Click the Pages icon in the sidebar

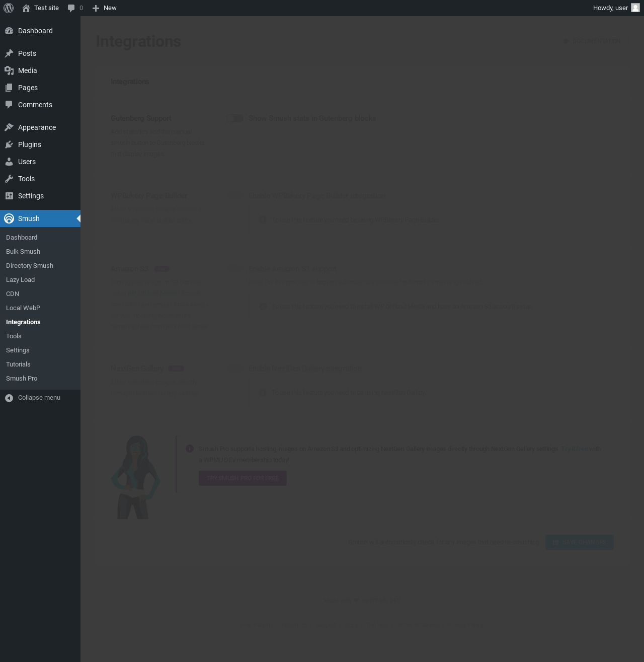pyautogui.click(x=9, y=88)
